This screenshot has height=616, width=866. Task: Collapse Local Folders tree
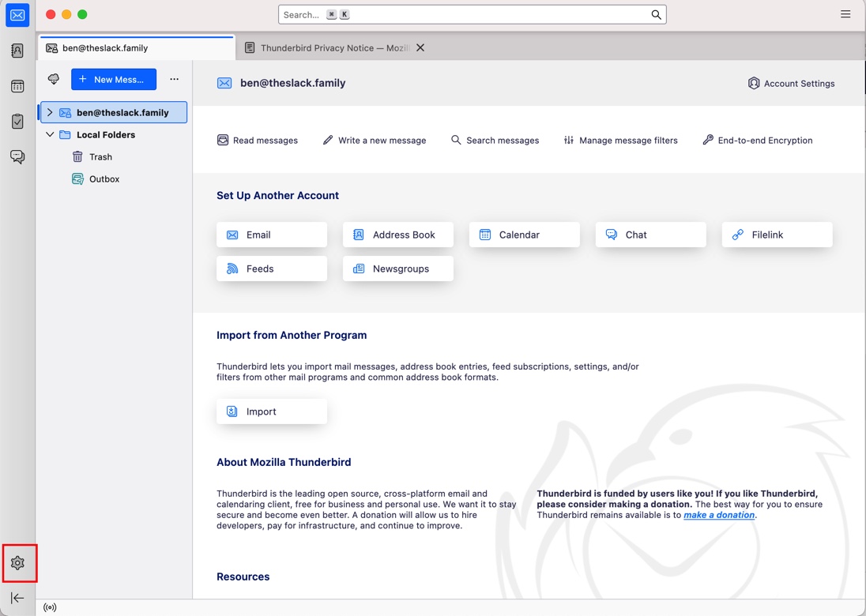click(50, 135)
